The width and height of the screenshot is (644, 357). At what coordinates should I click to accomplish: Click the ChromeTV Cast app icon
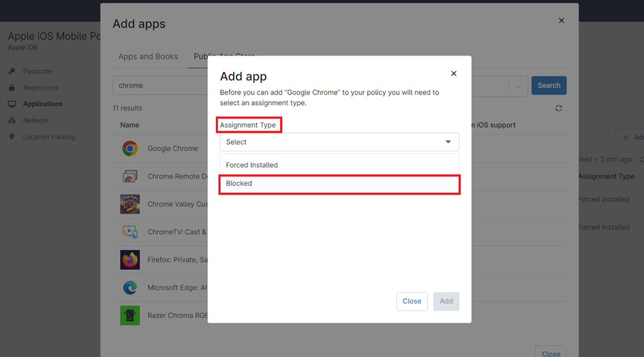129,232
